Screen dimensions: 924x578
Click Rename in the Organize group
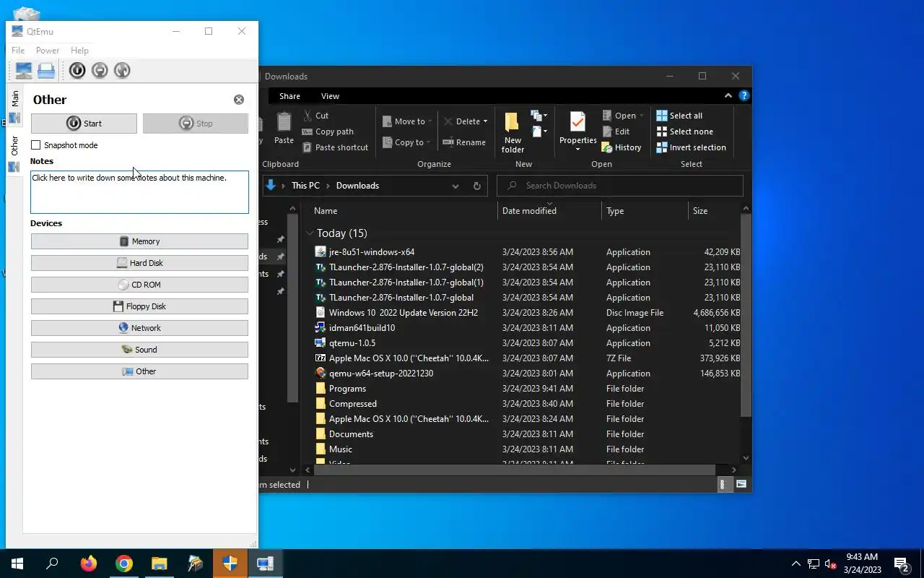[x=464, y=142]
